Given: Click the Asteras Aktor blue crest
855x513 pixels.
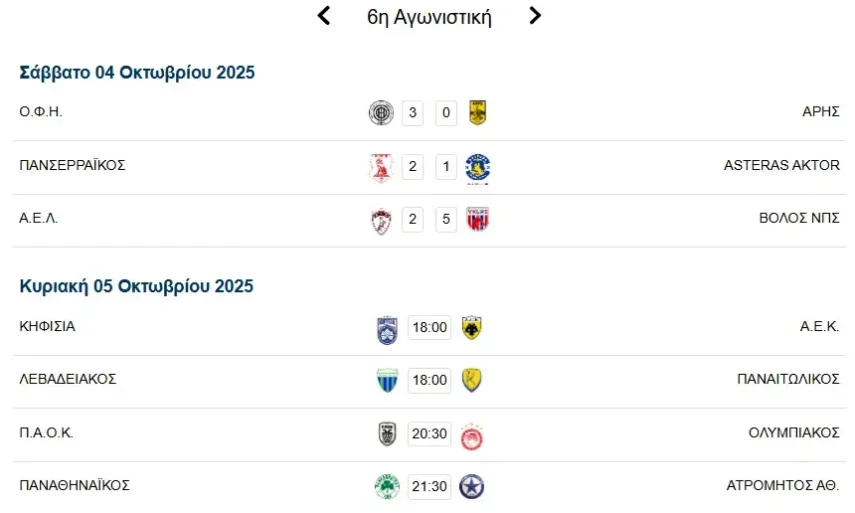Looking at the screenshot, I should click(478, 167).
